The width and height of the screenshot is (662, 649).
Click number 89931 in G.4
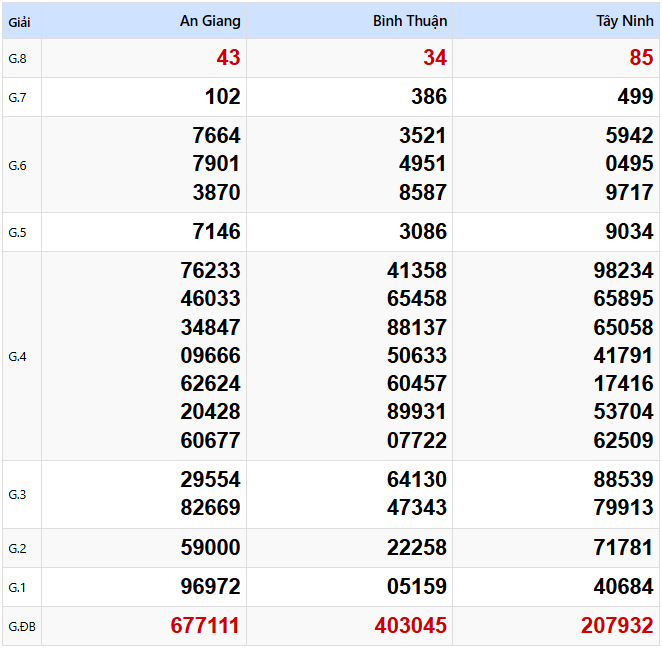point(417,411)
